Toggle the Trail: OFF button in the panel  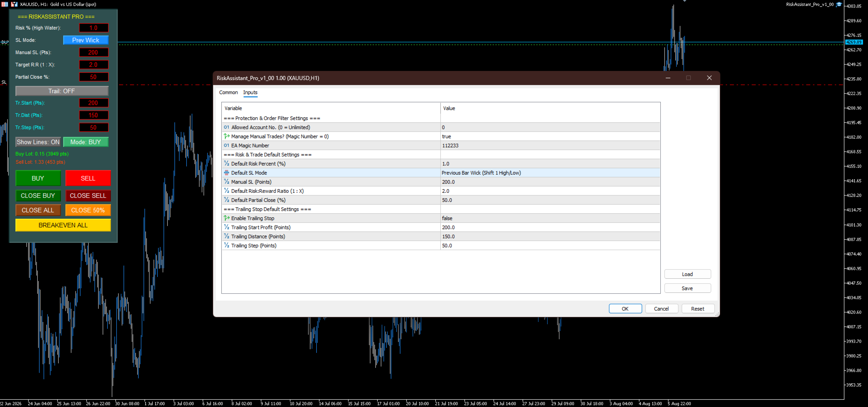pos(62,91)
